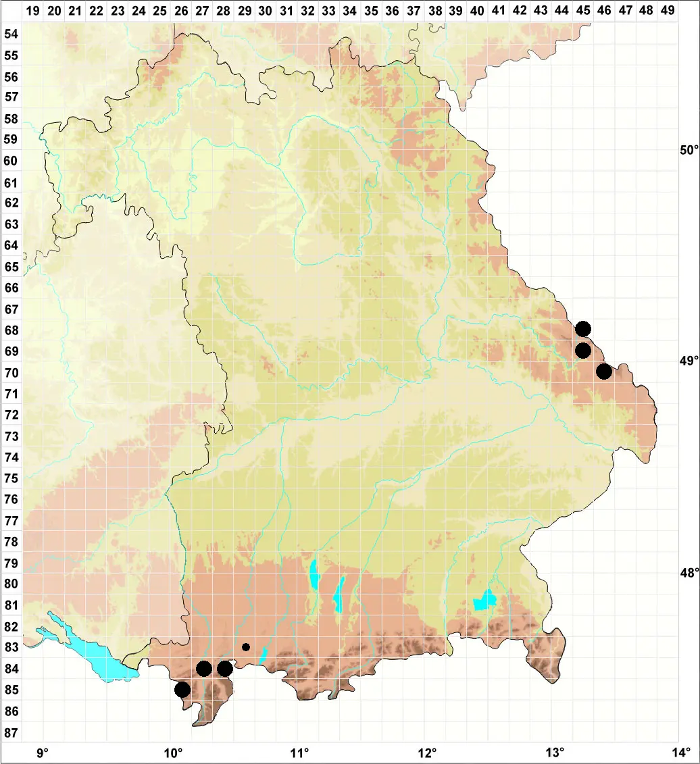Click column header label 41

click(x=498, y=11)
